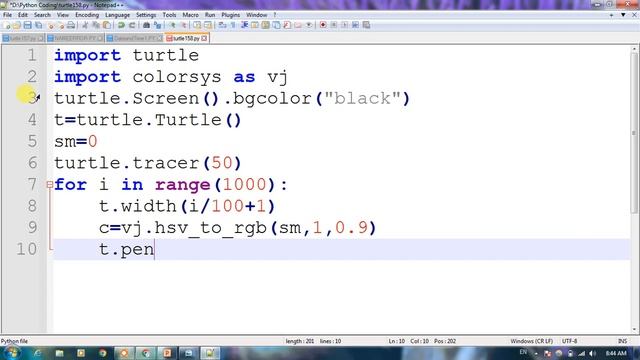Viewport: 640px width, 360px height.
Task: Start macro recording with red record icon
Action: (x=323, y=25)
